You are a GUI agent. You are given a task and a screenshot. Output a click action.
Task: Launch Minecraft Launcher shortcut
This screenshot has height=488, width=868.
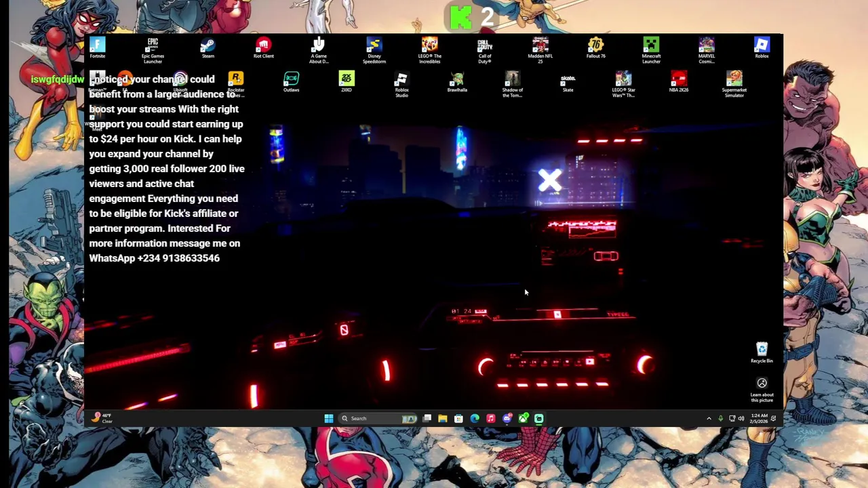coord(651,50)
